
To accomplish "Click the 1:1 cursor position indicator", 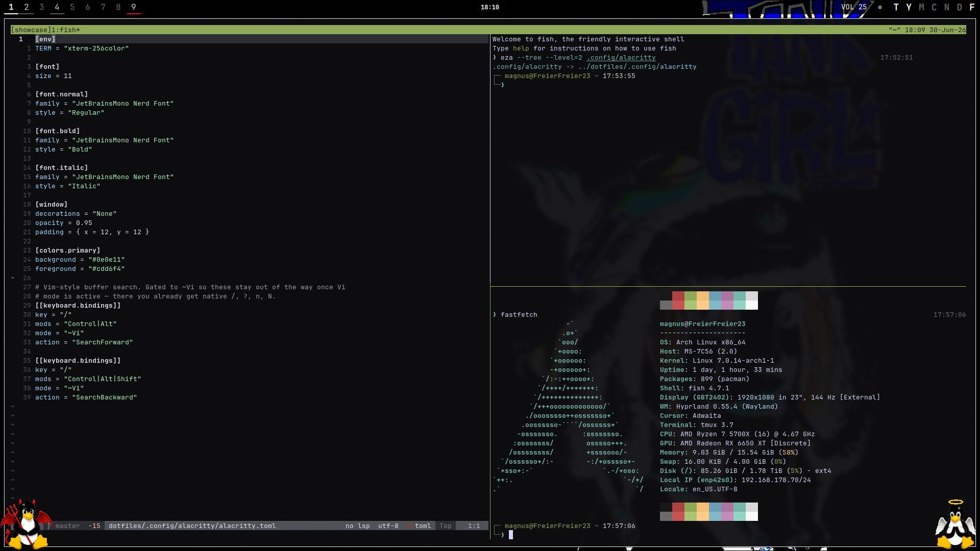I will pos(474,526).
